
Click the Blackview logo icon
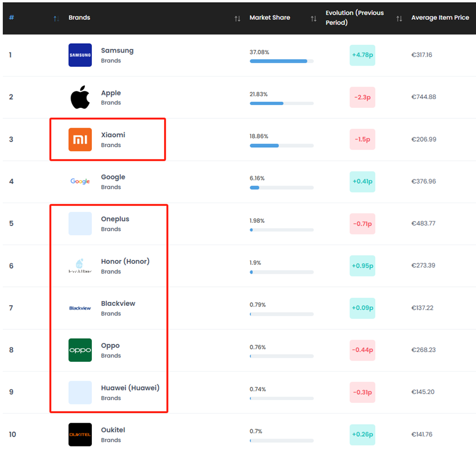coord(80,308)
